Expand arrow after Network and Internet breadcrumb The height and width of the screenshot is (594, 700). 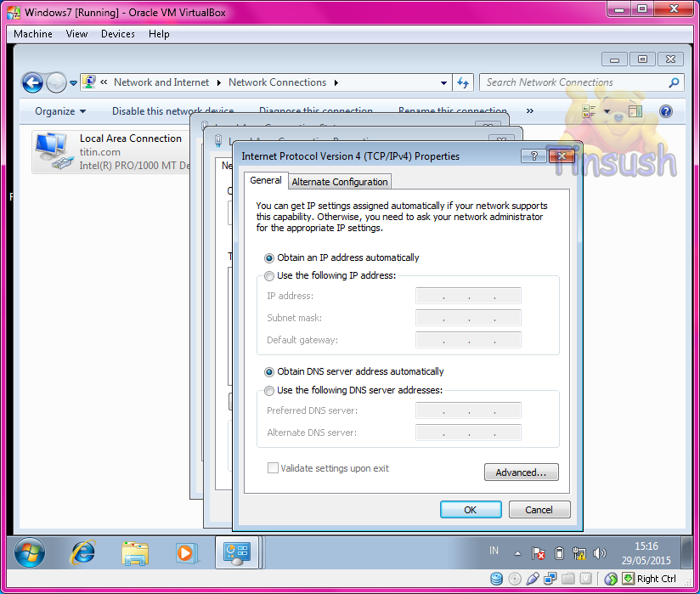point(219,82)
